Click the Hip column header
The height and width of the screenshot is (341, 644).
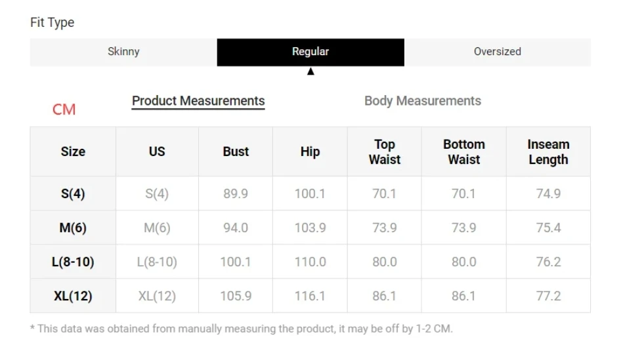point(310,151)
